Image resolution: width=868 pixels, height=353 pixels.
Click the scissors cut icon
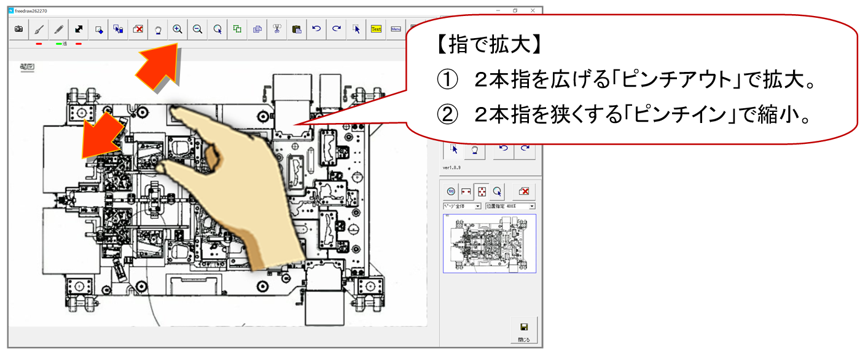point(277,29)
